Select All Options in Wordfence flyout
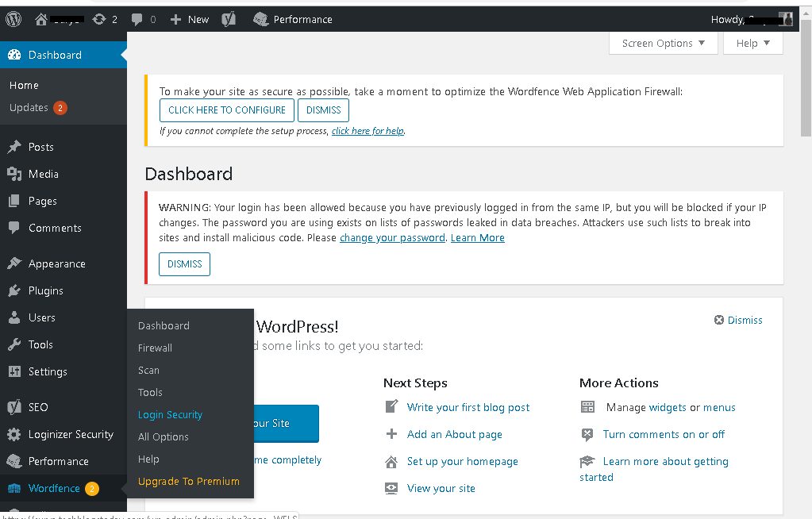Screen dimensions: 812x519 point(164,437)
